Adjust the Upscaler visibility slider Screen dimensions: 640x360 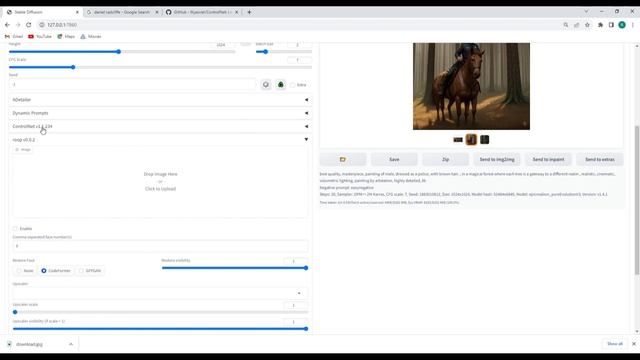[x=160, y=329]
